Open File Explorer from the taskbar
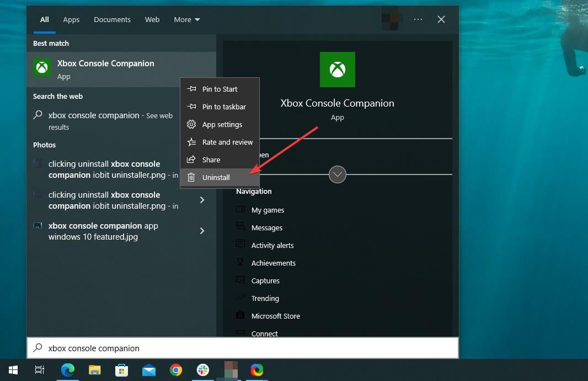This screenshot has width=588, height=381. tap(94, 370)
